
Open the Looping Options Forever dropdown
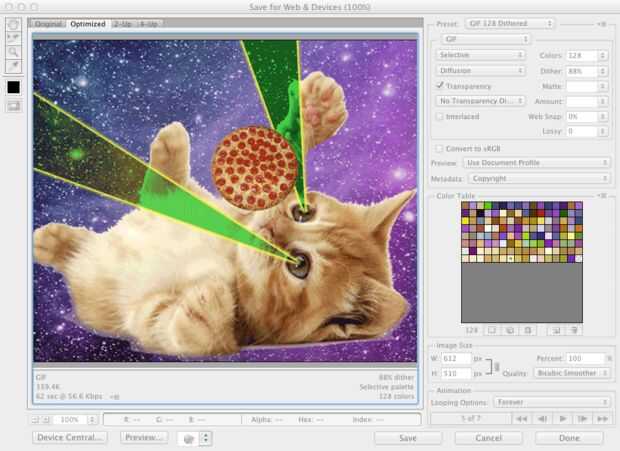[x=551, y=402]
